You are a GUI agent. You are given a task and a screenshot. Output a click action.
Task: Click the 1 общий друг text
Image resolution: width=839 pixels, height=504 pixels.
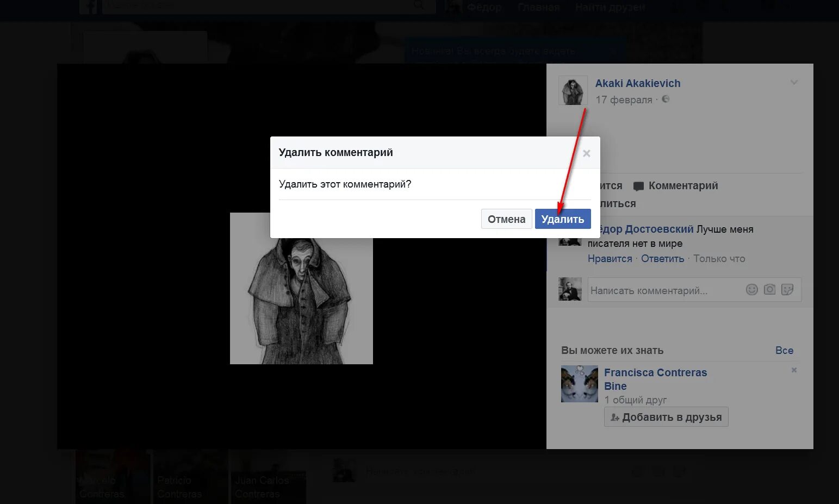point(635,400)
